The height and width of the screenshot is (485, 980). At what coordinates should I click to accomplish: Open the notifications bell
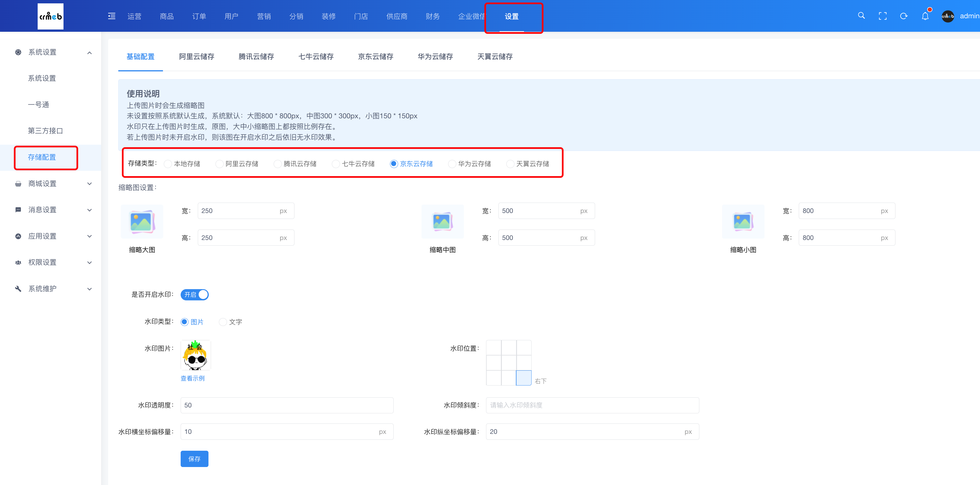tap(925, 16)
